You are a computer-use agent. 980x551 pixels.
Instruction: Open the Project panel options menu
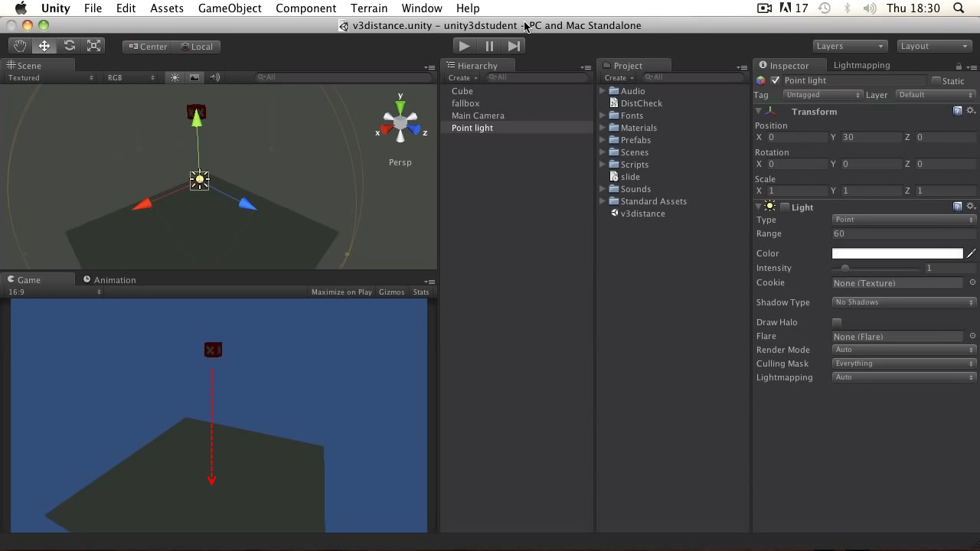741,67
